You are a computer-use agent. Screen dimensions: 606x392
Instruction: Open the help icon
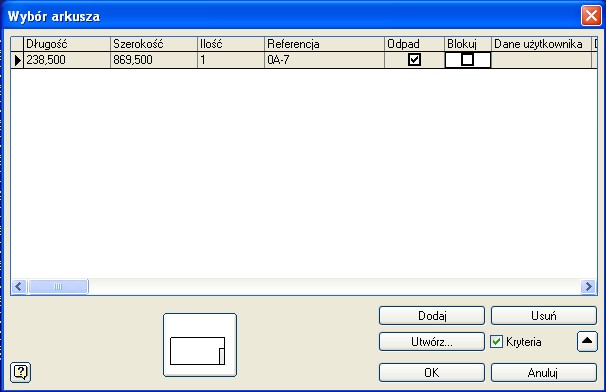(20, 372)
